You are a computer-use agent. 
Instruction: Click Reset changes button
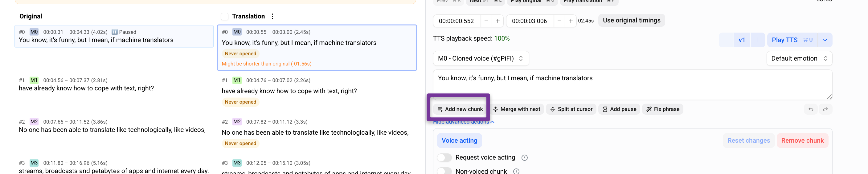[749, 140]
